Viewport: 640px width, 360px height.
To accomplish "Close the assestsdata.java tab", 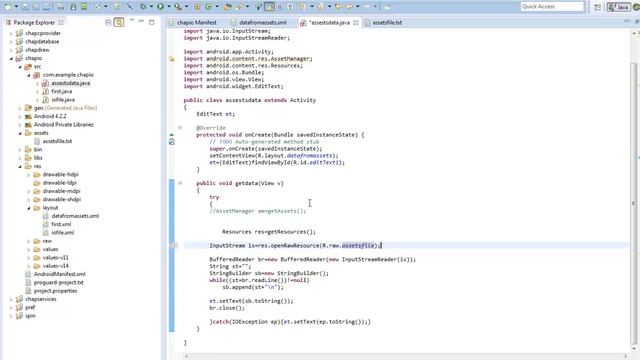I will tap(356, 22).
